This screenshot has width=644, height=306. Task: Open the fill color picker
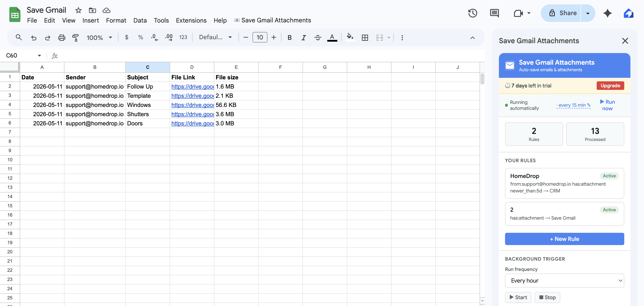click(350, 37)
